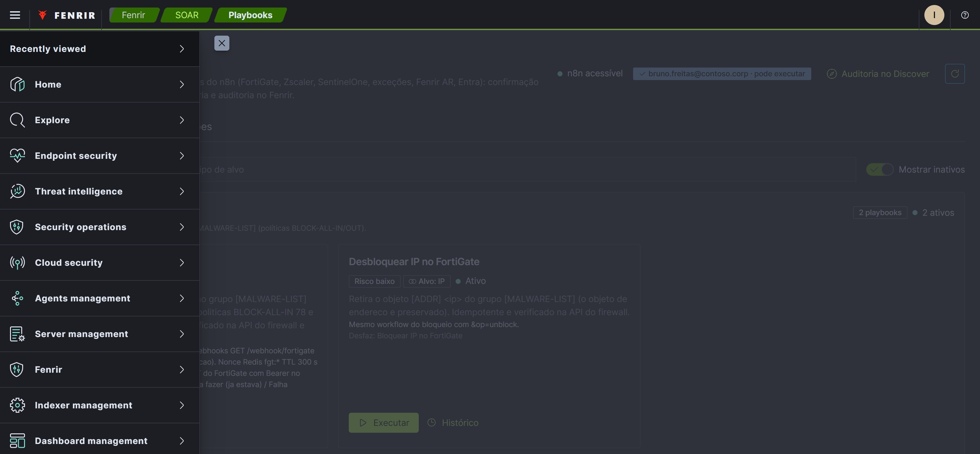Expand the Fenrir sidebar chevron

click(x=182, y=370)
